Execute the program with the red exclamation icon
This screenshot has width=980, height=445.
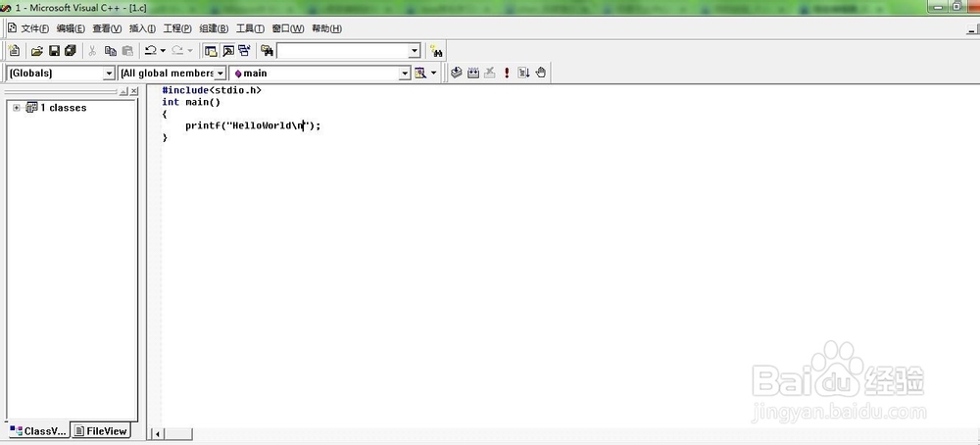(507, 74)
